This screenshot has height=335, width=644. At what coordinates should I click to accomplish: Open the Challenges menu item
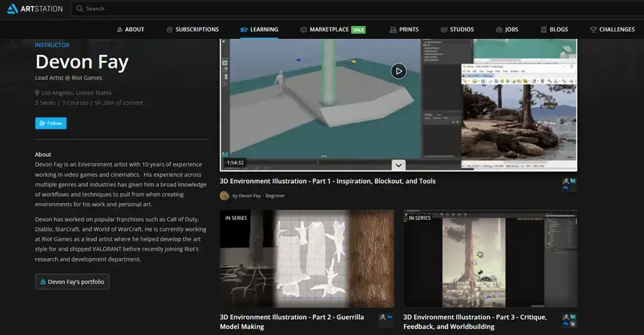pos(612,29)
